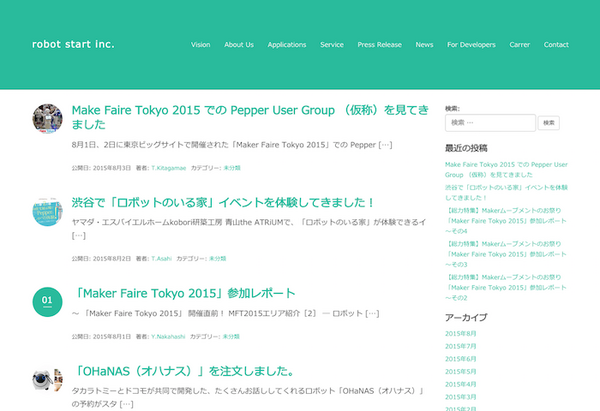This screenshot has height=411, width=600.
Task: Open the 2015年8月 archive link
Action: tap(461, 333)
